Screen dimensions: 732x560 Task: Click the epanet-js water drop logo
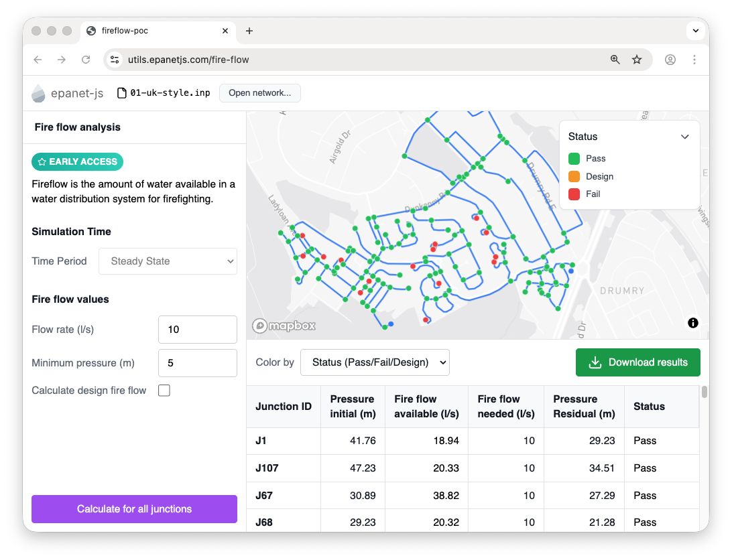[x=39, y=93]
